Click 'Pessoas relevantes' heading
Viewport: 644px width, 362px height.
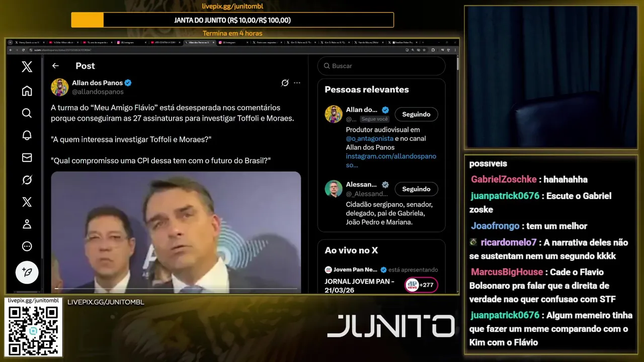[x=367, y=89]
